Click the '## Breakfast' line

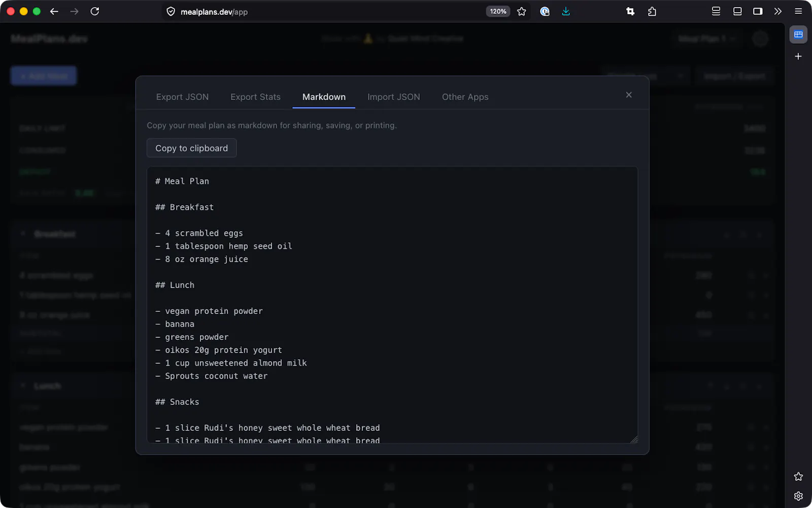tap(184, 207)
